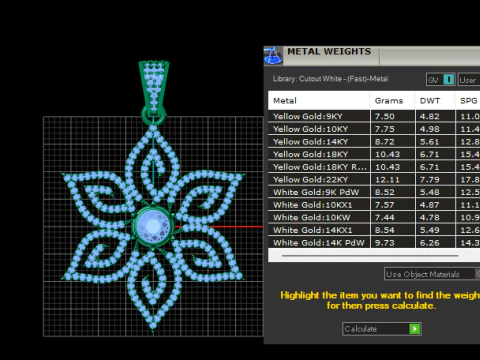This screenshot has height=360, width=480.
Task: Select the Yellow Gold:18KY R... row
Action: click(374, 167)
